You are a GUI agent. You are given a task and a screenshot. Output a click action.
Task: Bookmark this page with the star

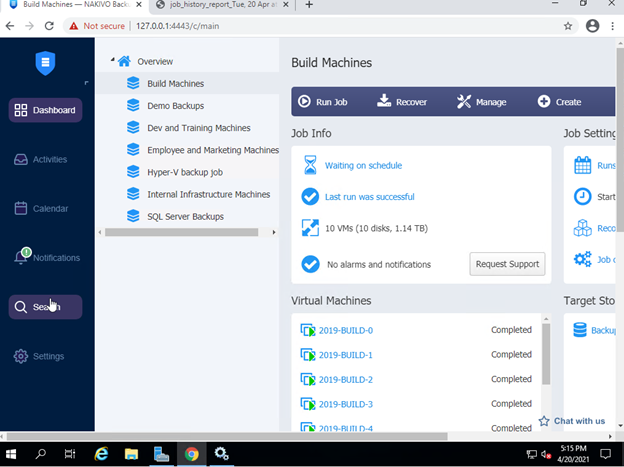pyautogui.click(x=568, y=26)
